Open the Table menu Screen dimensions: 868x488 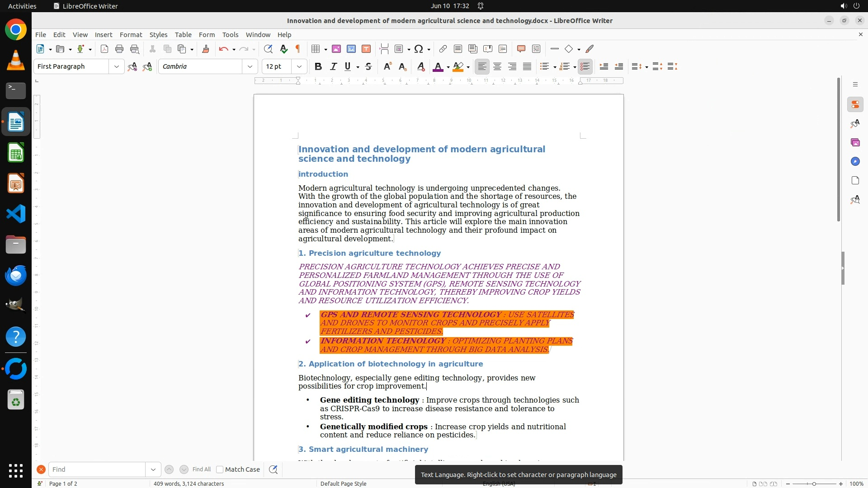[x=183, y=35]
